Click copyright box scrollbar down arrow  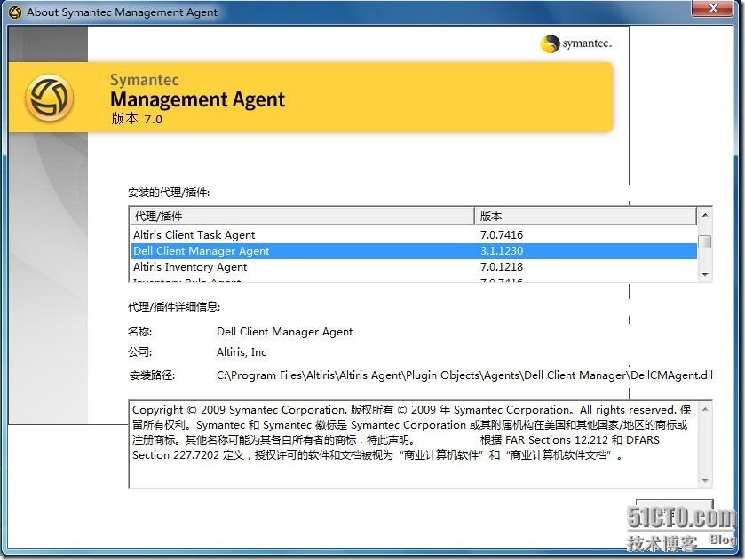point(705,481)
